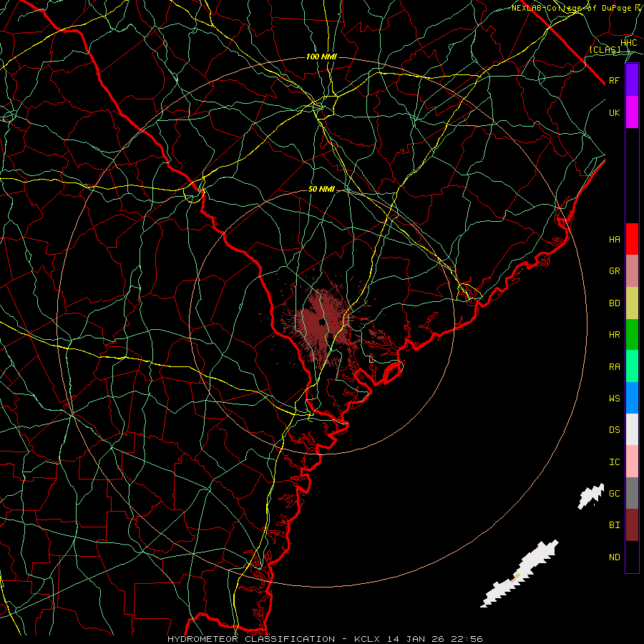Select the "RA" legend label
This screenshot has height=644, width=644.
[614, 367]
